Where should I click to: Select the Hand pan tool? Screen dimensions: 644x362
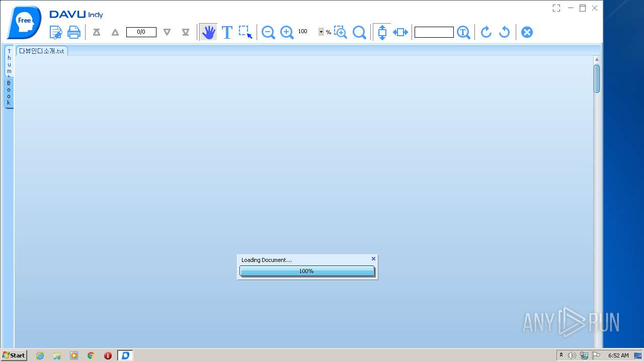(208, 32)
